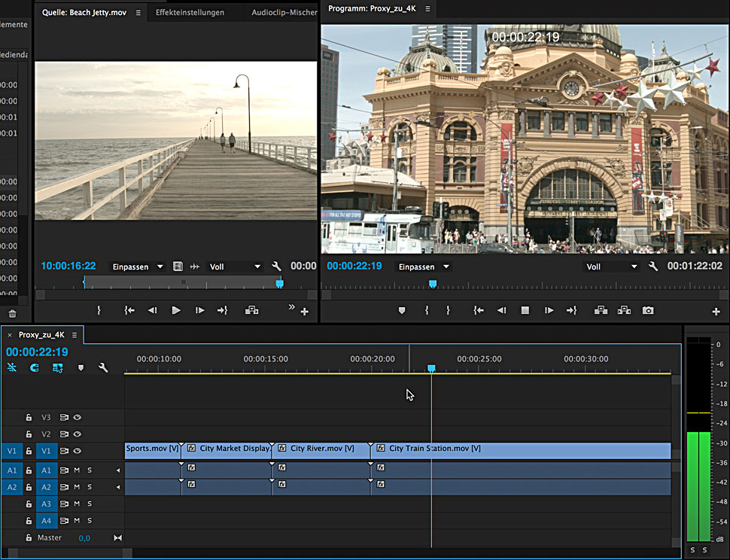Toggle the Snap magnet icon in timeline

pyautogui.click(x=34, y=368)
